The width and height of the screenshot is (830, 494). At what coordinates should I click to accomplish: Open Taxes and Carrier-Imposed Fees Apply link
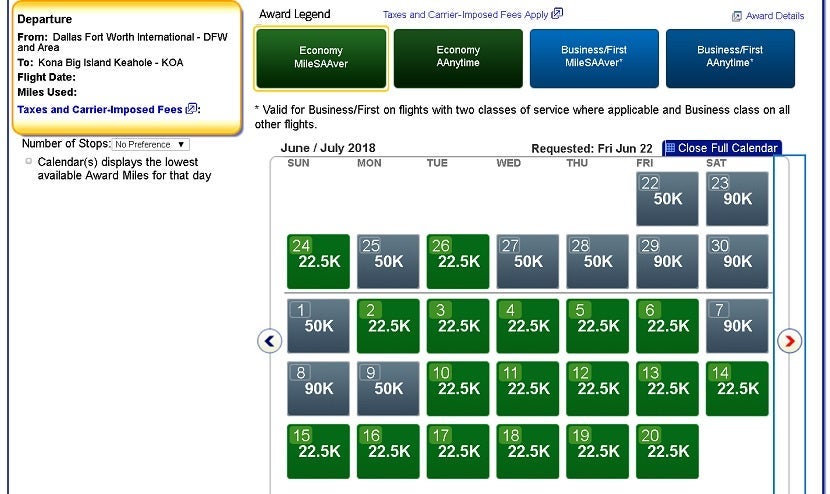click(465, 15)
